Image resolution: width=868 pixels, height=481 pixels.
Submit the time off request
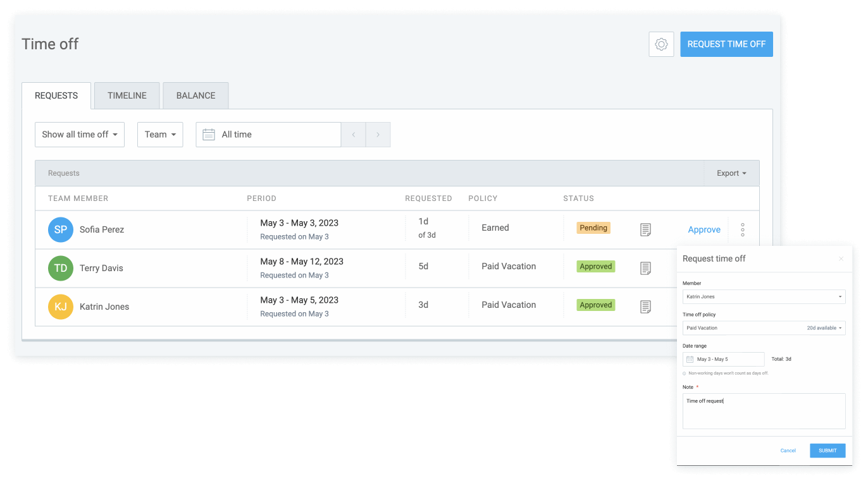point(827,450)
